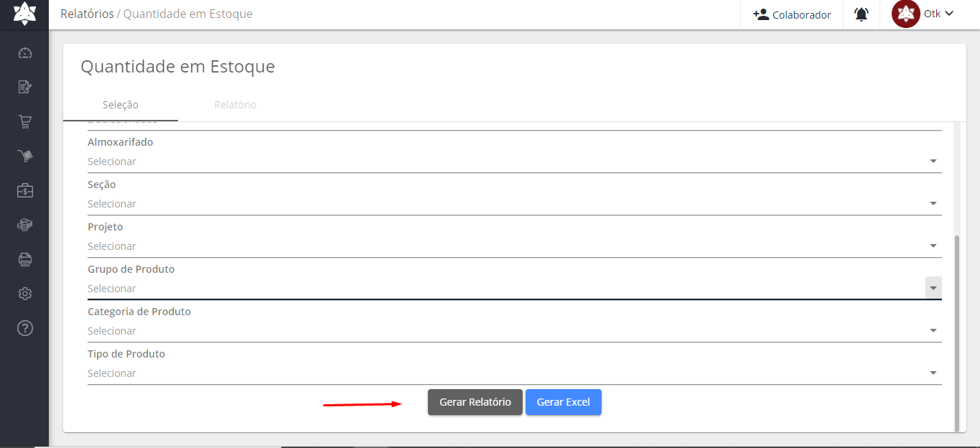The width and height of the screenshot is (980, 448).
Task: Go to Relatórios breadcrumb link
Action: coord(87,14)
